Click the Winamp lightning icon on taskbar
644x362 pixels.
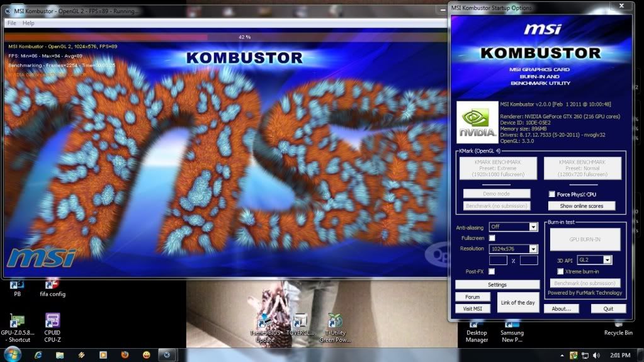pos(81,355)
